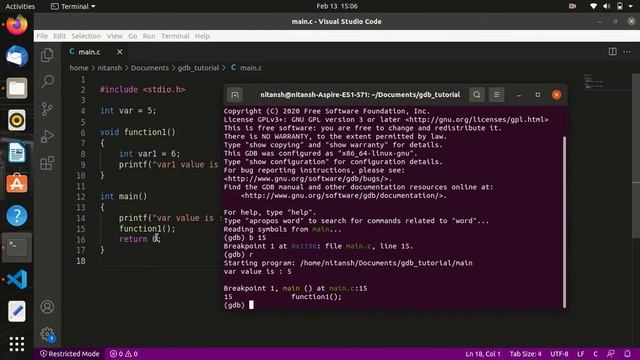
Task: Open the text editor from the dock
Action: tap(17, 311)
